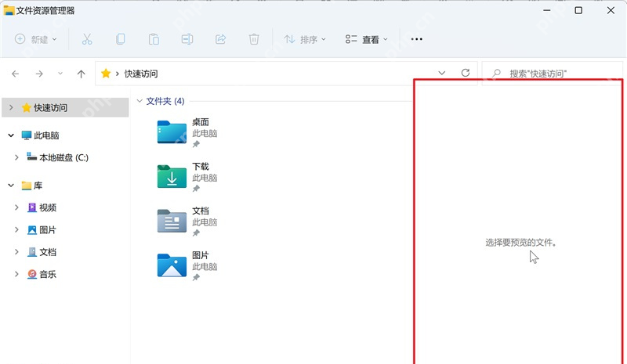Collapse the 文件夹 (4) group
627x364 pixels.
[x=140, y=101]
